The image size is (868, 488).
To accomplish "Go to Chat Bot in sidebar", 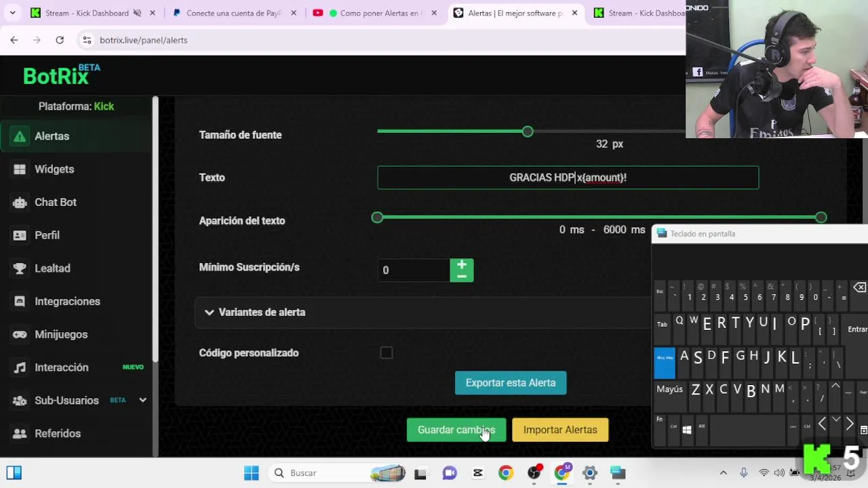I will [76, 202].
